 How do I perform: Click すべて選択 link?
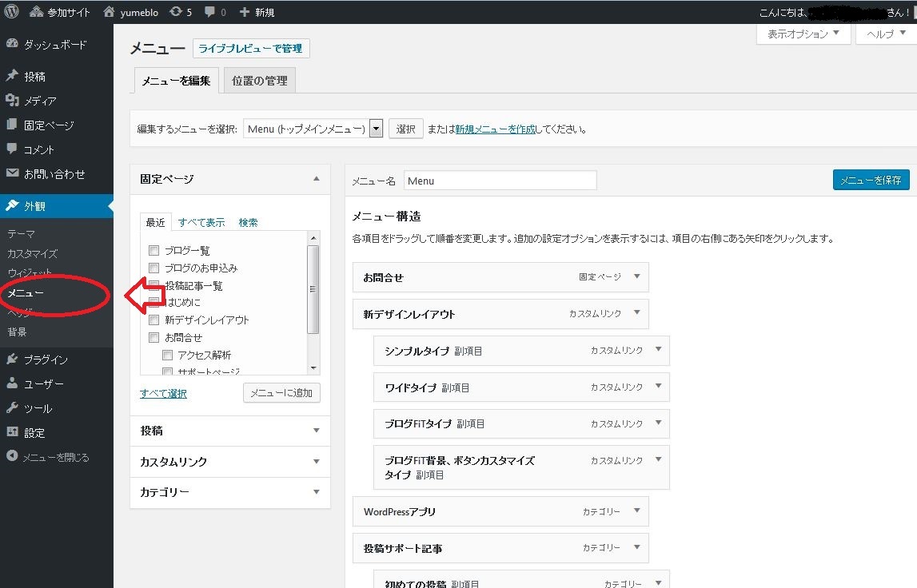pos(163,393)
